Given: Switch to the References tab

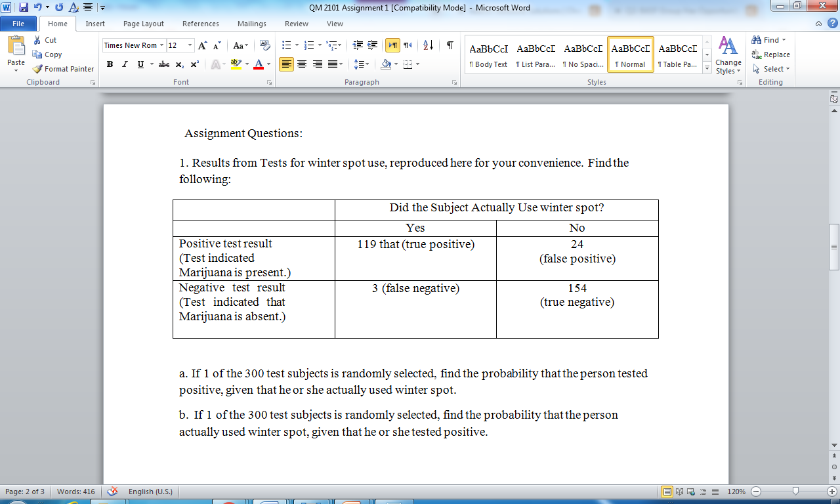Looking at the screenshot, I should [201, 24].
